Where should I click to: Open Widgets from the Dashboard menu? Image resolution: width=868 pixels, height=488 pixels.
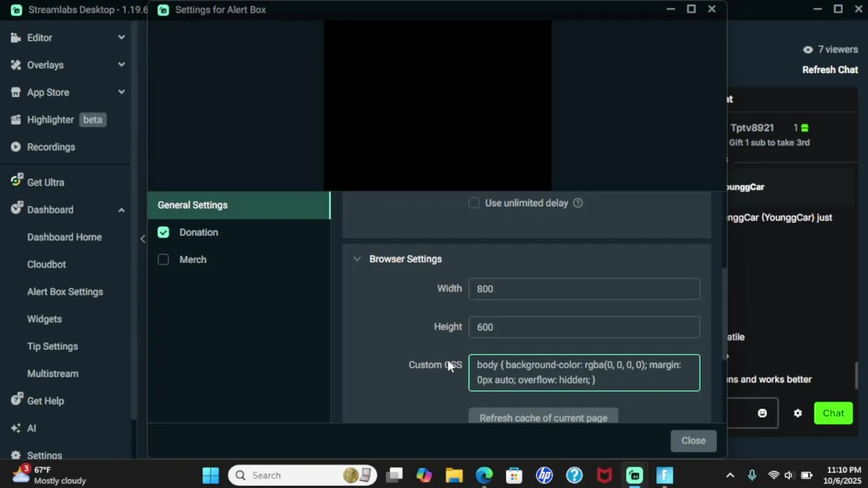point(44,319)
